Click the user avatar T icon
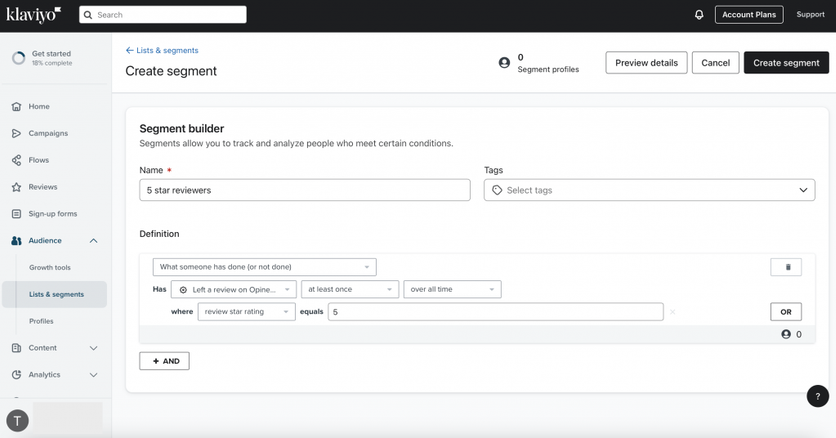The height and width of the screenshot is (438, 836). (x=17, y=420)
